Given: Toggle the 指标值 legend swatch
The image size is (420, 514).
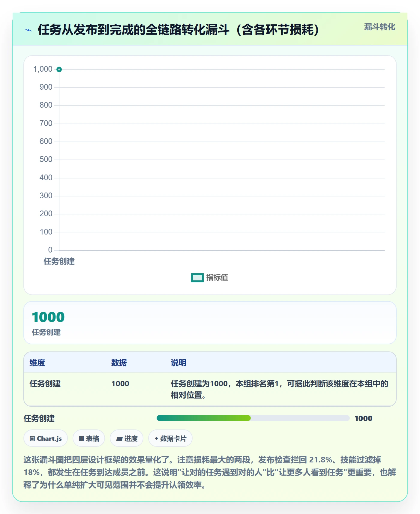Looking at the screenshot, I should pyautogui.click(x=197, y=278).
